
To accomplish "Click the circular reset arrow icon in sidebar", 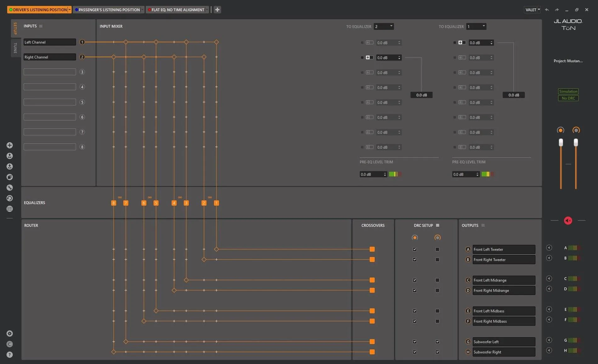I will tap(10, 198).
